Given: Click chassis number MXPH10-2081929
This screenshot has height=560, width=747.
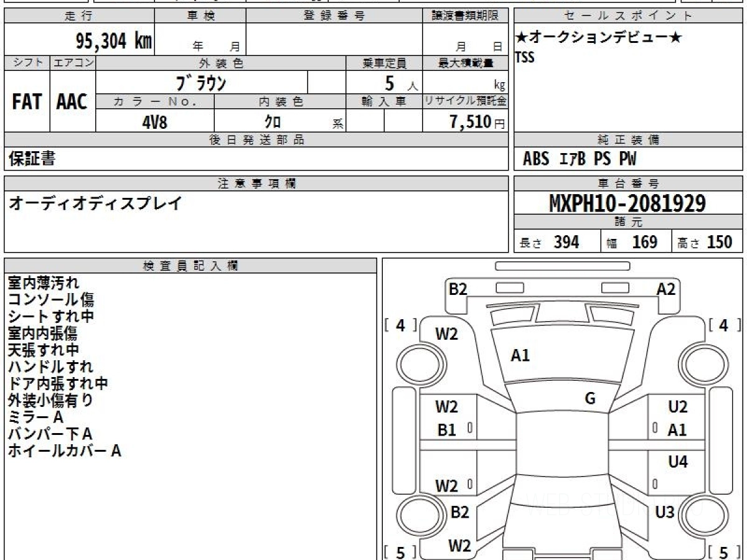Looking at the screenshot, I should [627, 203].
